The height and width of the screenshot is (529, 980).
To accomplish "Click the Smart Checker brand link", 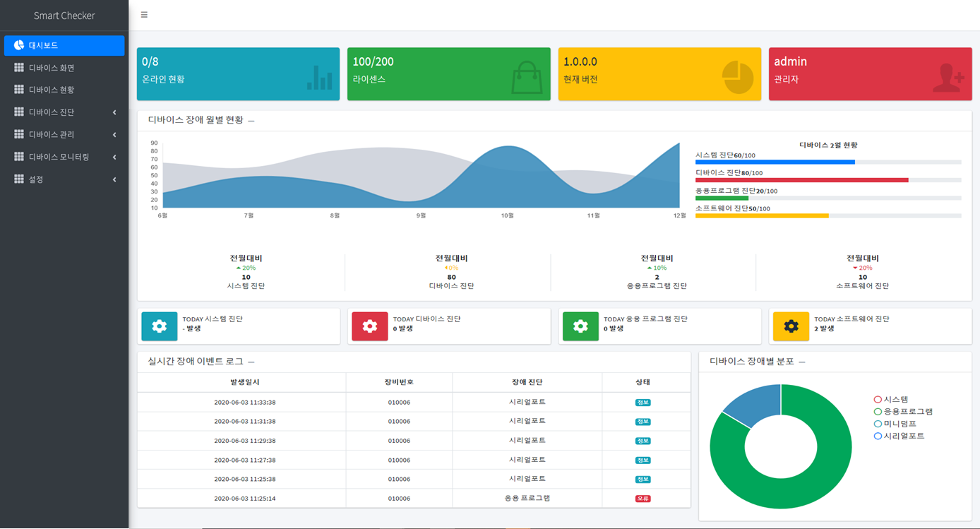I will click(64, 16).
